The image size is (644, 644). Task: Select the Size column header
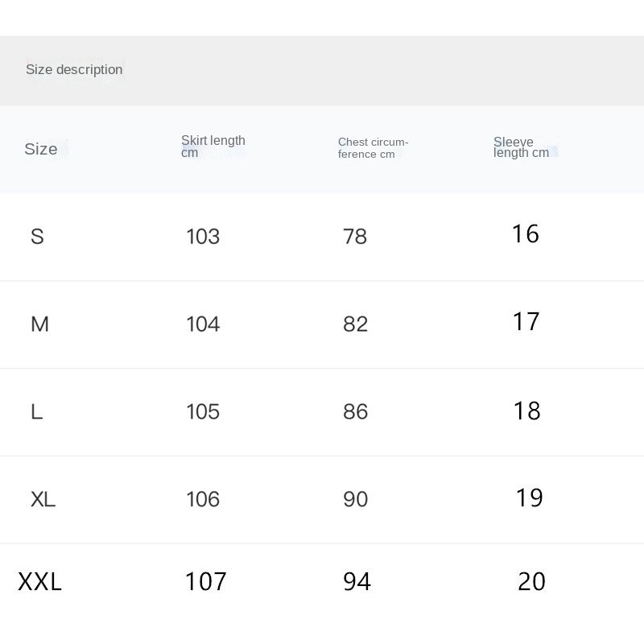click(41, 149)
